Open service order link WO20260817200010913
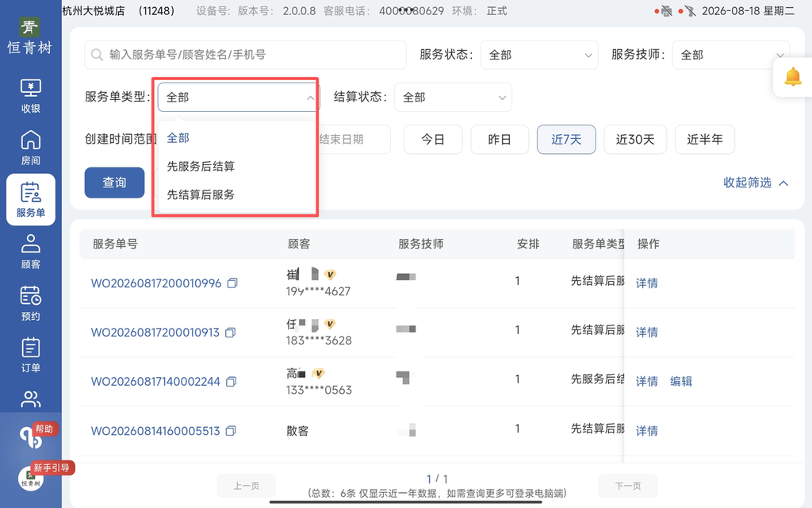This screenshot has height=508, width=812. click(x=155, y=333)
